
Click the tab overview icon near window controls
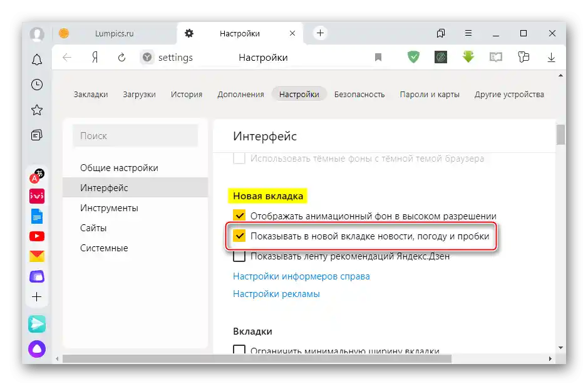(x=440, y=33)
